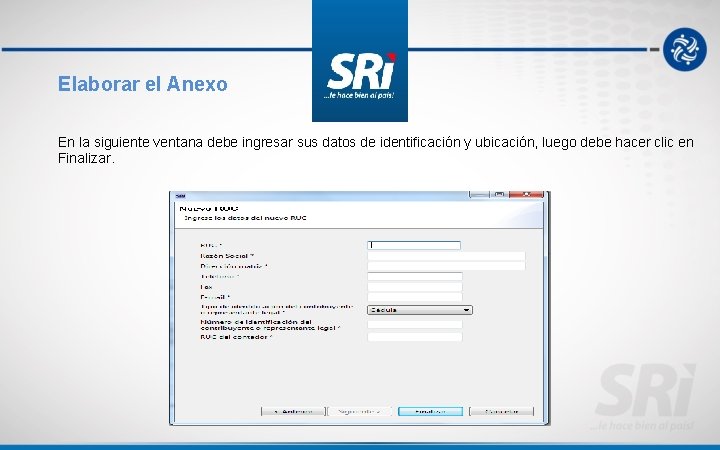Click the E-mail input field
This screenshot has width=720, height=450.
415,297
